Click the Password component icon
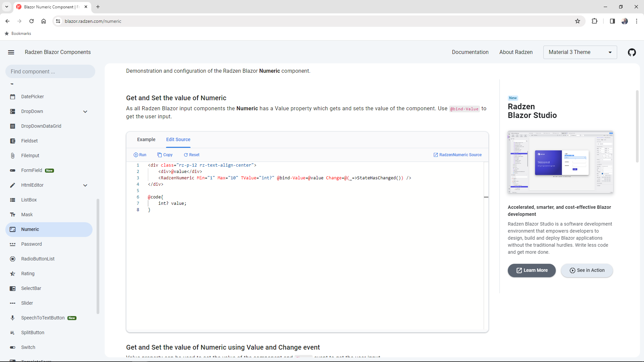Viewport: 644px width, 362px height. click(x=12, y=244)
